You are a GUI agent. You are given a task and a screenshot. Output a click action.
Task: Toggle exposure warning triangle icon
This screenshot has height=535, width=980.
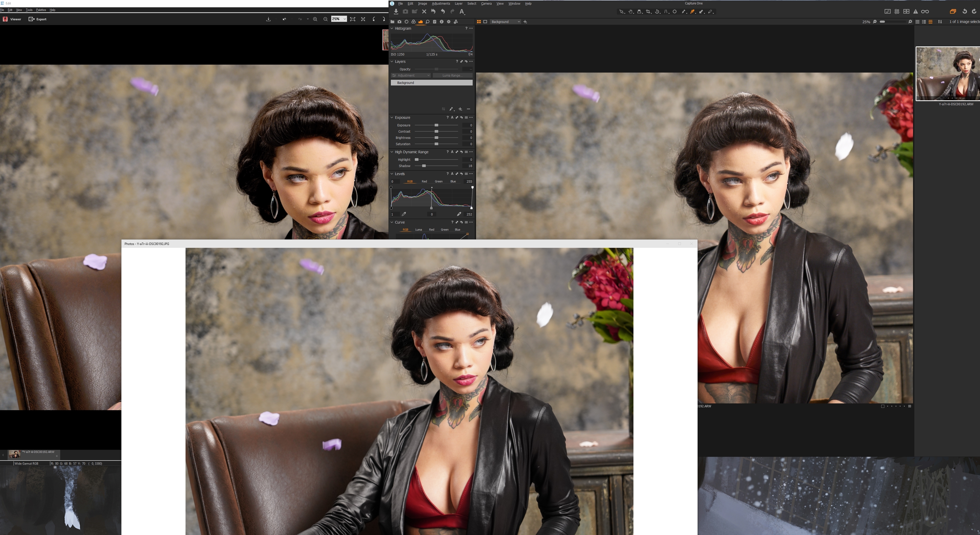click(x=915, y=11)
